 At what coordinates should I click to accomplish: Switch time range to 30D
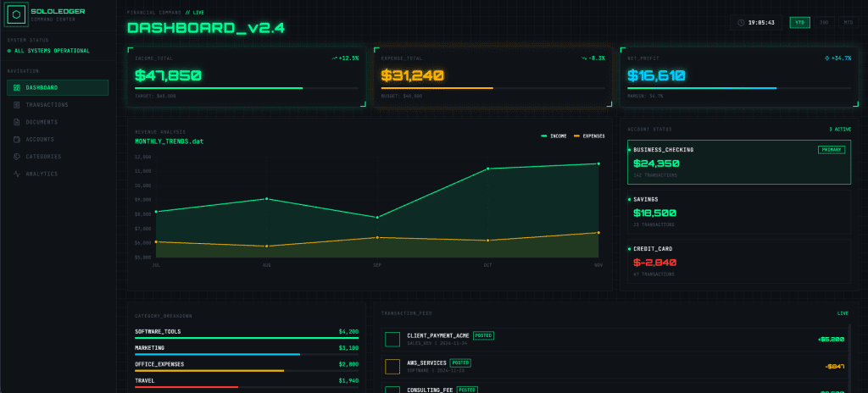click(x=823, y=23)
